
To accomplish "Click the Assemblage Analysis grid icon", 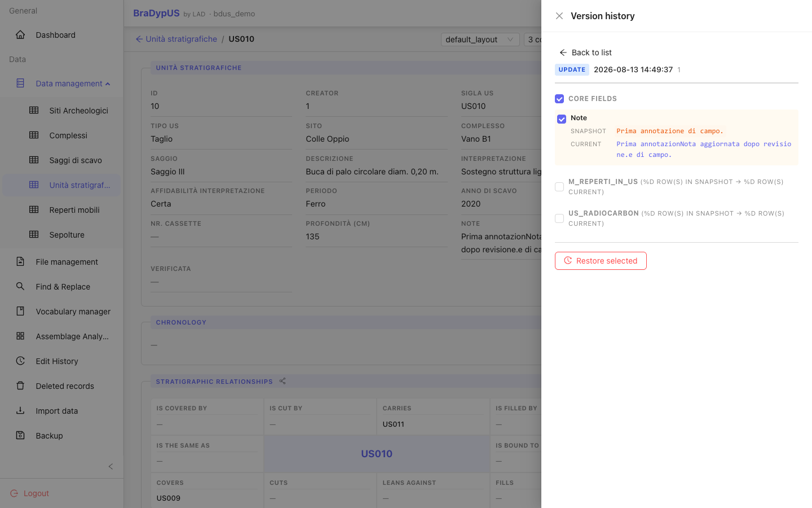I will 20,336.
